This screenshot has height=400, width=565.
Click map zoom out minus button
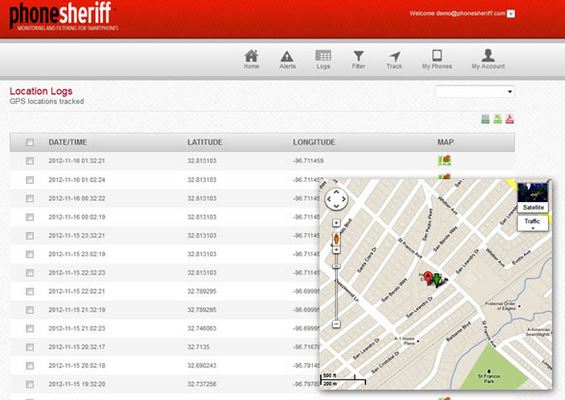point(336,324)
